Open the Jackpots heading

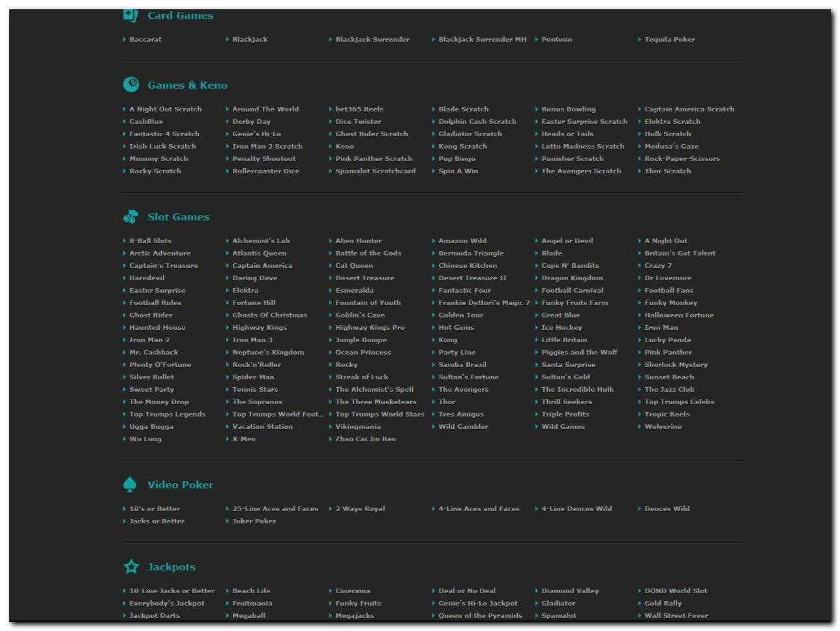pyautogui.click(x=172, y=567)
